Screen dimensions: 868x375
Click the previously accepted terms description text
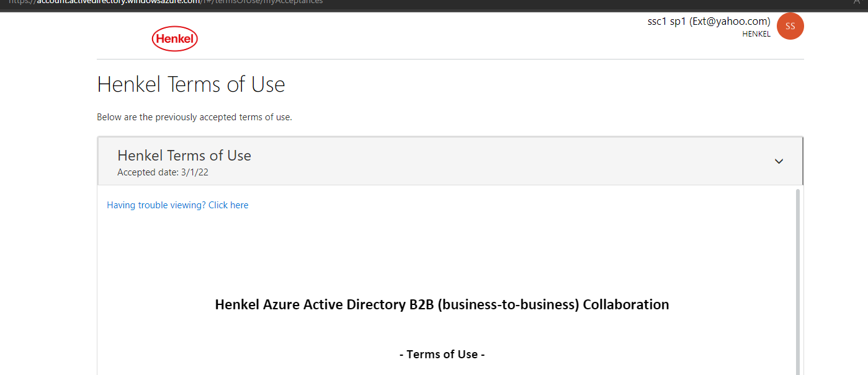(x=194, y=117)
